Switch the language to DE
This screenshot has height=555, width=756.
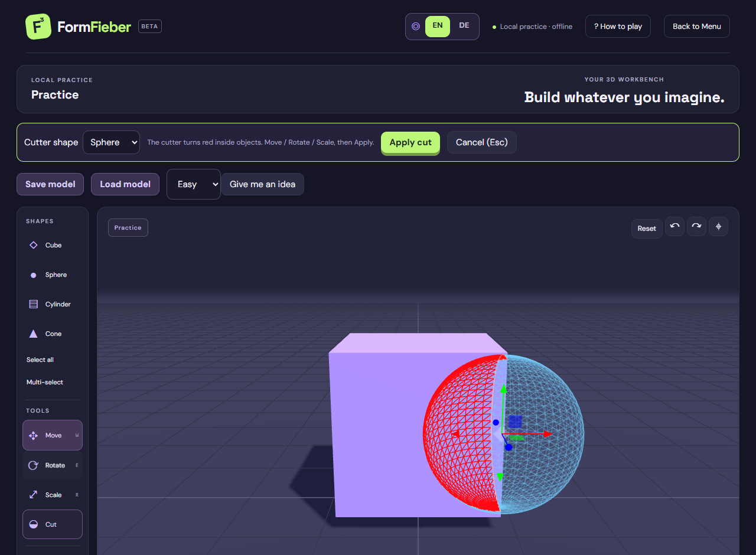(x=464, y=26)
